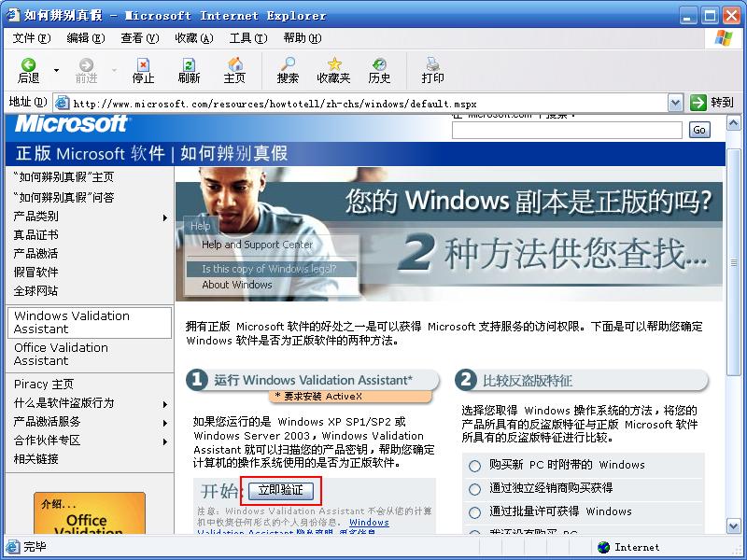
Task: Expand 什么是软件盗版行为 submenu arrow
Action: 165,404
